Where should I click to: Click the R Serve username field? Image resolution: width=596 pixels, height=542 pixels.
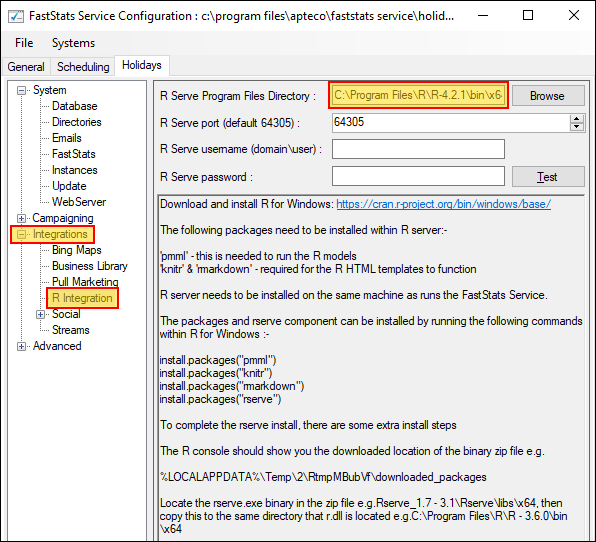click(x=418, y=149)
